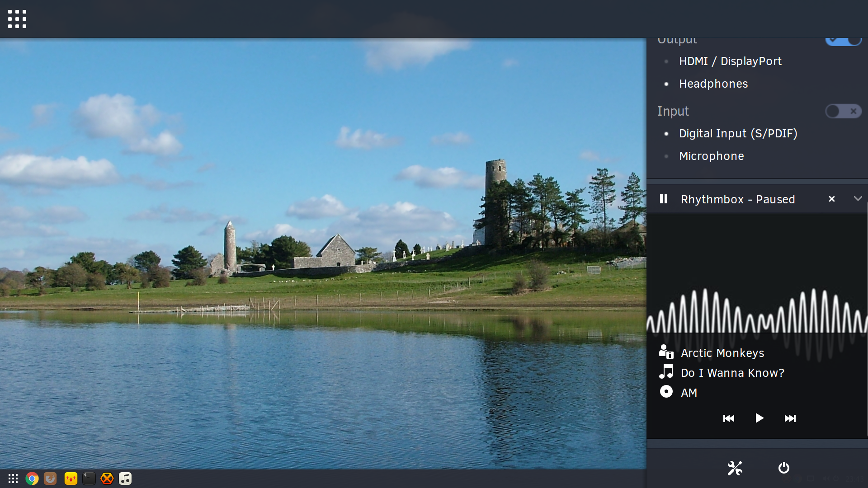This screenshot has width=868, height=488.
Task: Click the Do I Wanna Know? title
Action: point(732,373)
